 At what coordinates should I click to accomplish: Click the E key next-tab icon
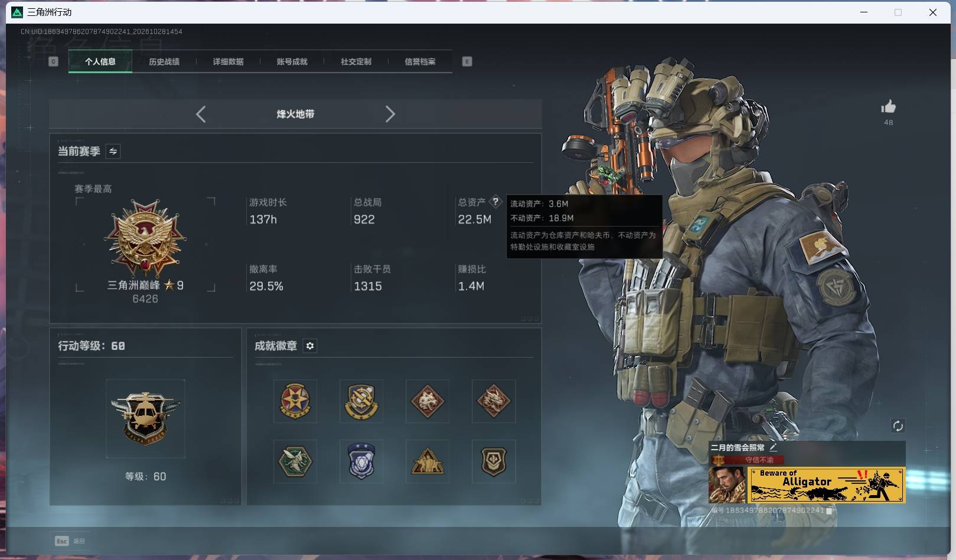pyautogui.click(x=467, y=61)
